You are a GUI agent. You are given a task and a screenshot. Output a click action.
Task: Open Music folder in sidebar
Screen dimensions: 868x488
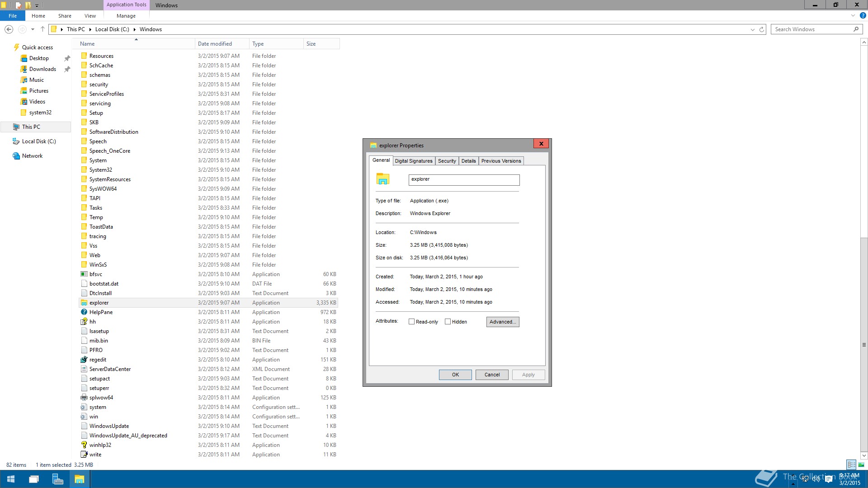[x=36, y=80]
